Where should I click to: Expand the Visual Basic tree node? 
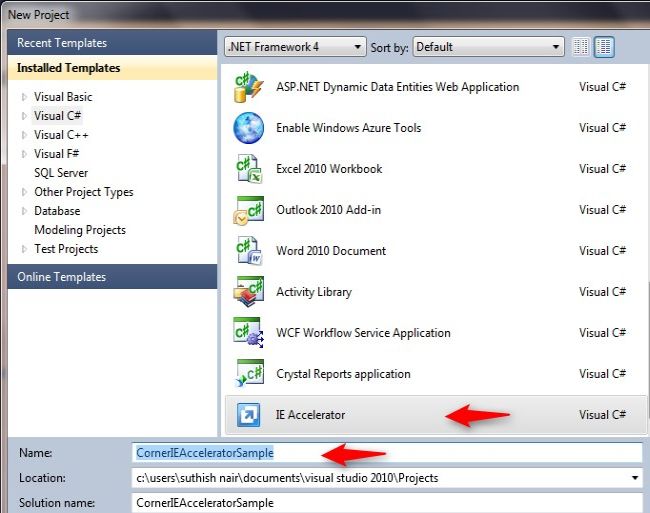(x=24, y=97)
